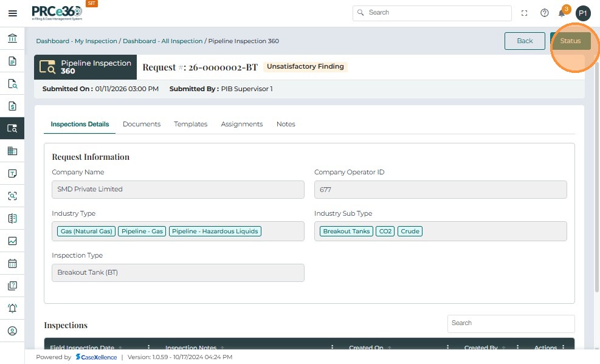This screenshot has height=364, width=600.
Task: Open the hamburger navigation menu
Action: [x=12, y=13]
